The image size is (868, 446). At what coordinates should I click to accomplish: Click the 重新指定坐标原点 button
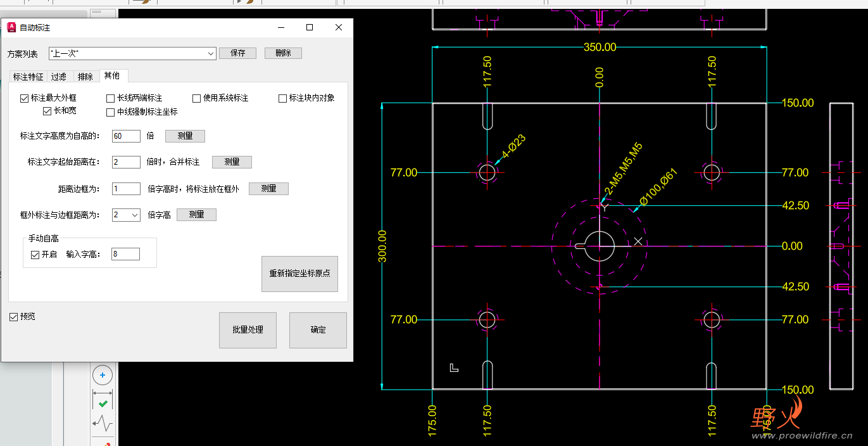299,274
